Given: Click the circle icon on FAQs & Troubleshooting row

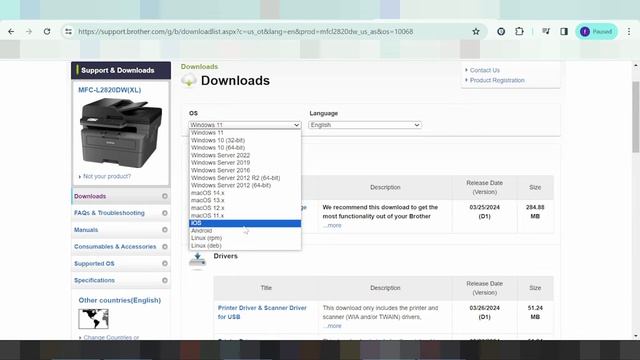Looking at the screenshot, I should [x=165, y=213].
